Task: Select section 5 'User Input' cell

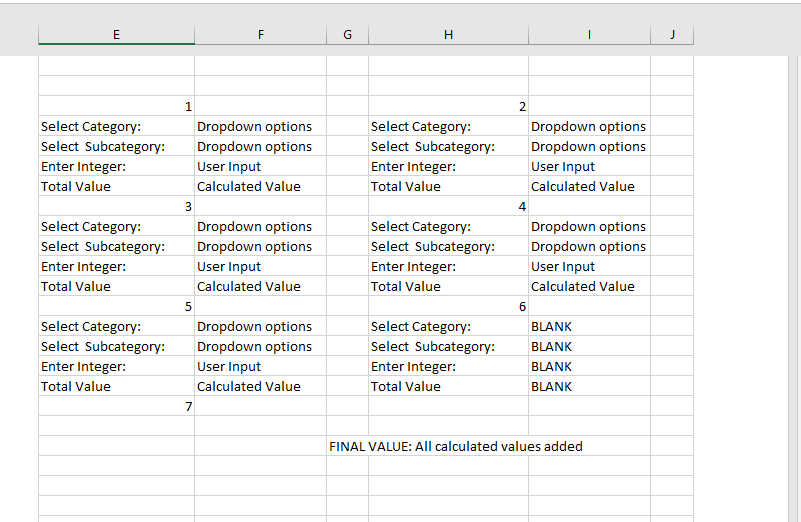Action: pos(261,366)
